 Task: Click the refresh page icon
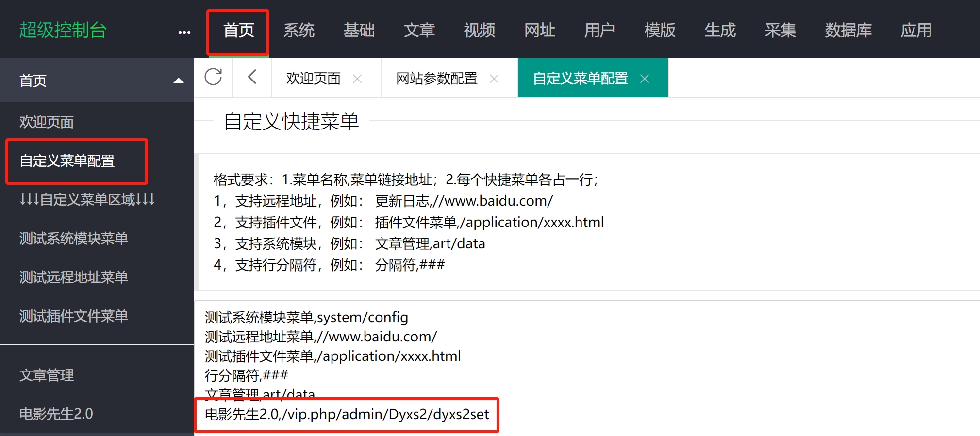pos(213,77)
